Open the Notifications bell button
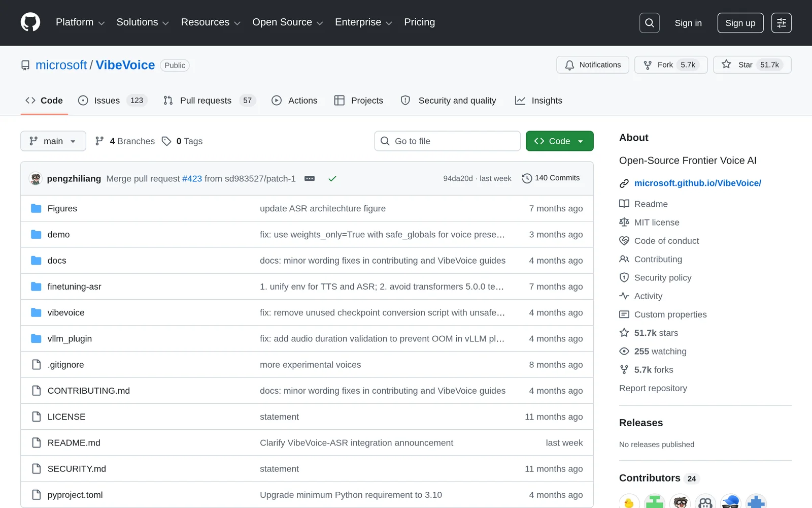The width and height of the screenshot is (812, 508). point(593,65)
